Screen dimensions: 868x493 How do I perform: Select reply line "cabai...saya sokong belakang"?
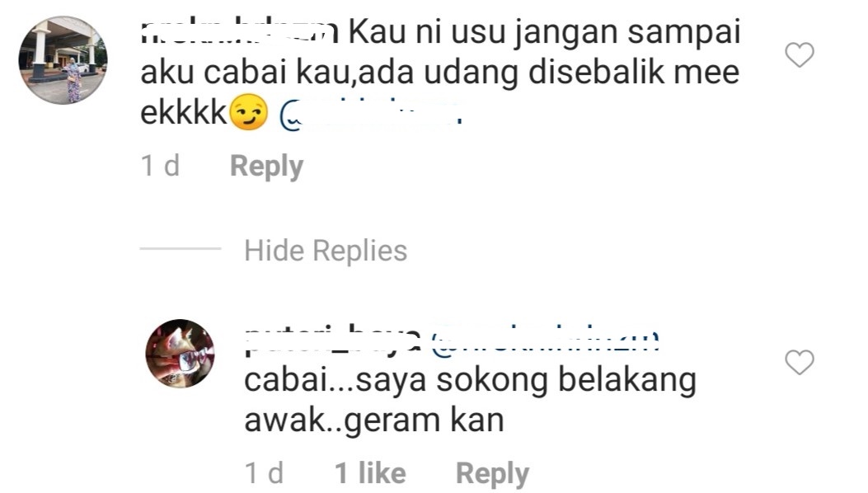point(470,382)
